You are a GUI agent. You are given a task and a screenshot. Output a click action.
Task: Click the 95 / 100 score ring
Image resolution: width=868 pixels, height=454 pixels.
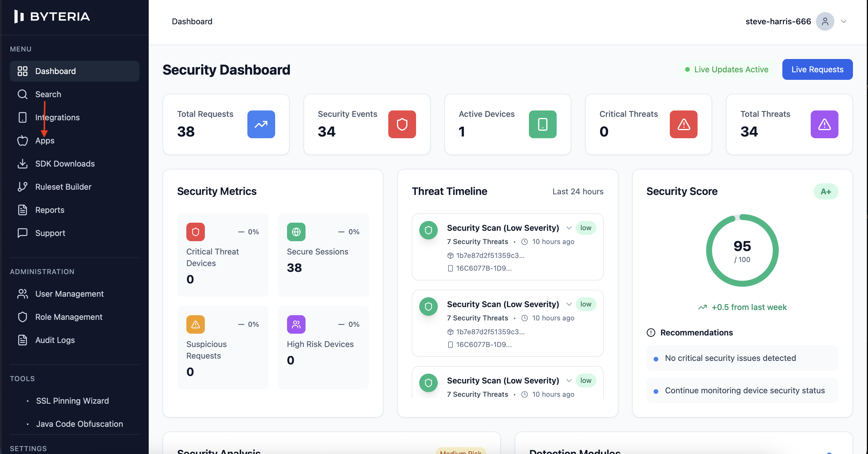[x=742, y=251]
